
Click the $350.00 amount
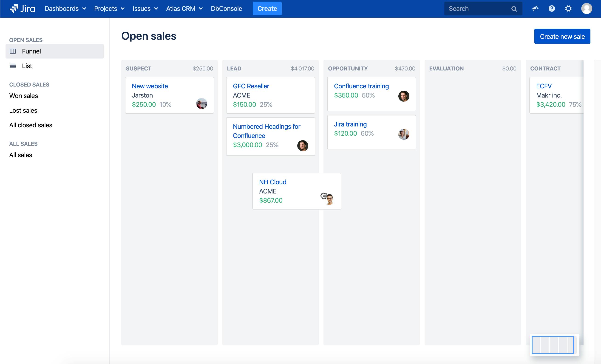coord(346,95)
